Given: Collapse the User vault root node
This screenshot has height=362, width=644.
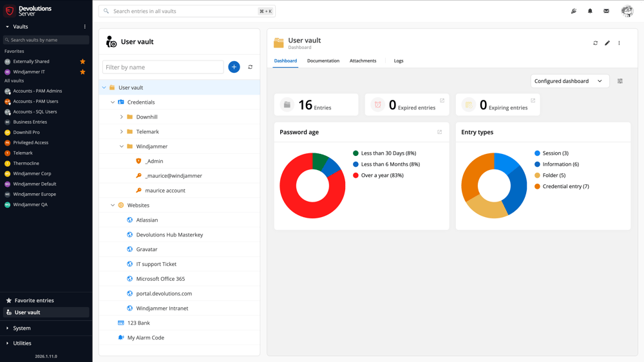Looking at the screenshot, I should [x=104, y=88].
